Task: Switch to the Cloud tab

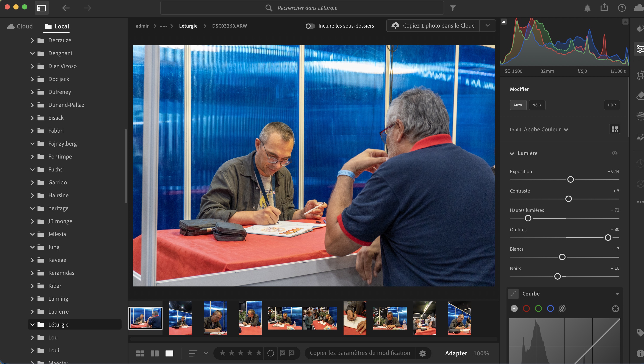Action: (x=20, y=26)
